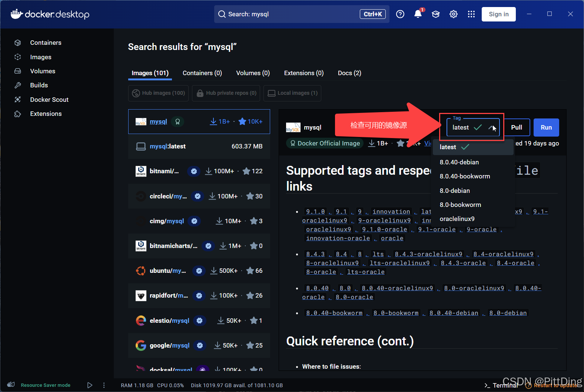Open the lts-oracle tag link
The width and height of the screenshot is (584, 392).
tap(366, 272)
